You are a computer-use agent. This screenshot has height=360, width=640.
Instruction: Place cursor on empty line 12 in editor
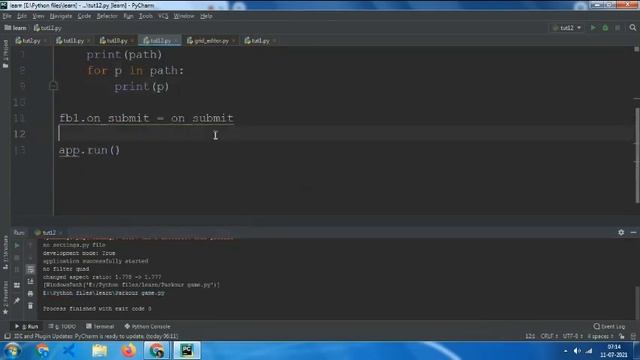point(343,134)
